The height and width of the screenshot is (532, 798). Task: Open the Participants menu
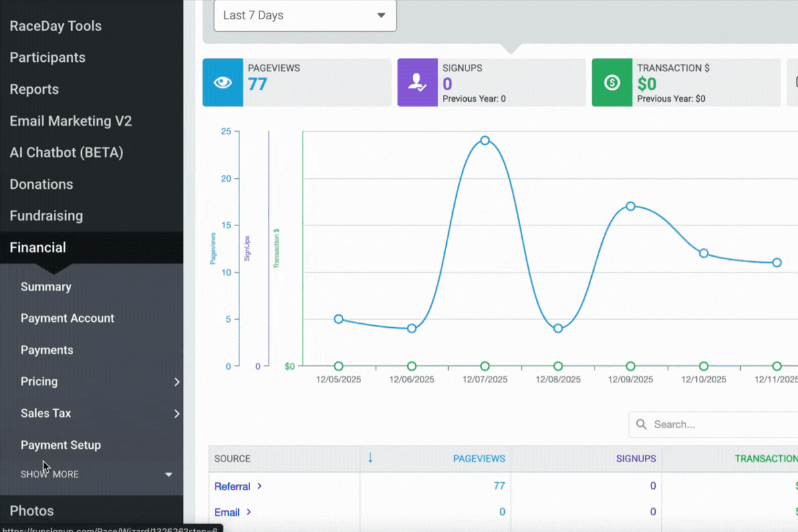[x=48, y=58]
